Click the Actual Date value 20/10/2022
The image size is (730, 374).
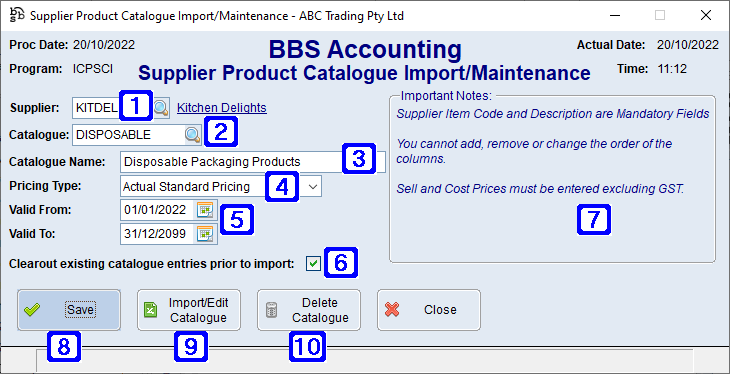pos(688,45)
